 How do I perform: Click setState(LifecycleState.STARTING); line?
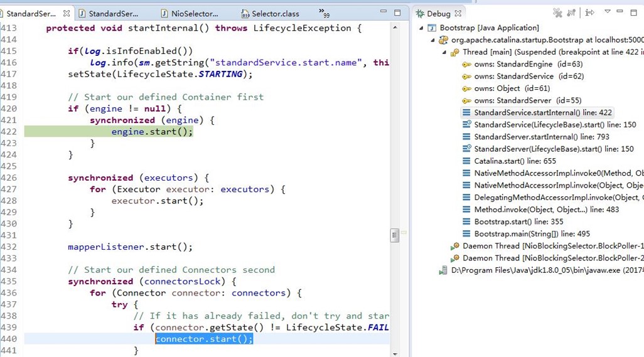[x=160, y=74]
